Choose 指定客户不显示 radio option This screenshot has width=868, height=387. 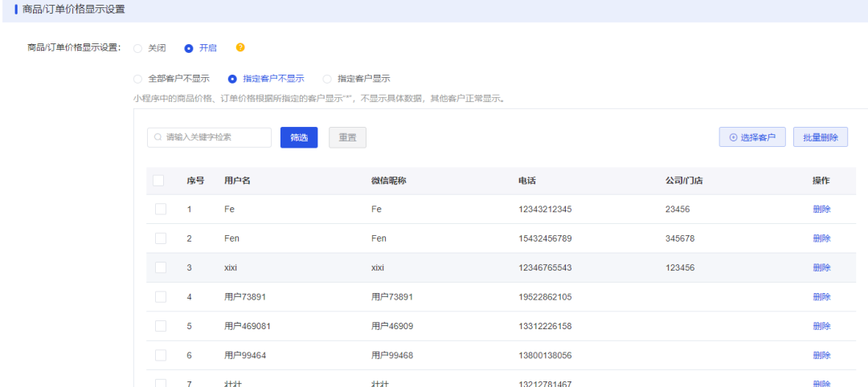pyautogui.click(x=232, y=79)
